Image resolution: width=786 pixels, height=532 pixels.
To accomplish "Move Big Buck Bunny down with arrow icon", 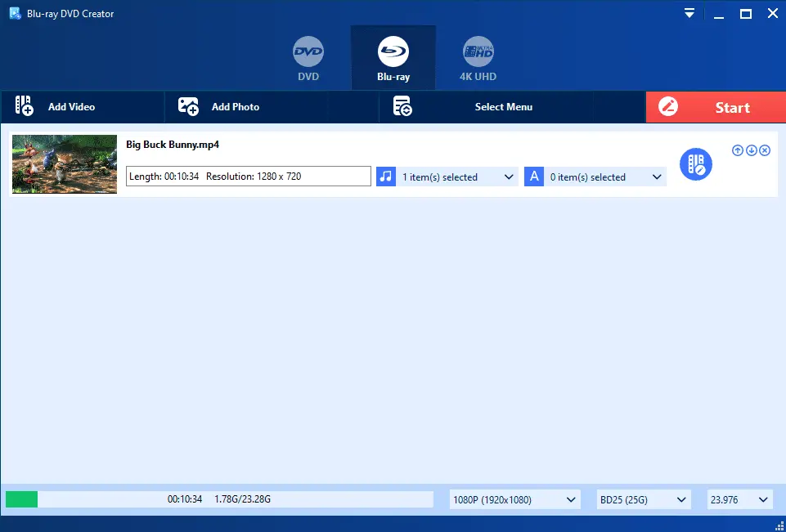I will click(x=751, y=150).
